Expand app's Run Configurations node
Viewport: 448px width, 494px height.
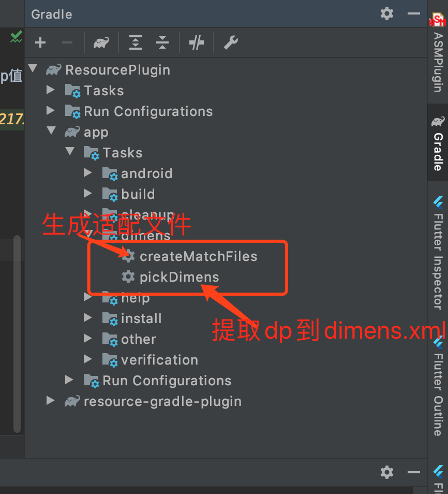pos(69,380)
